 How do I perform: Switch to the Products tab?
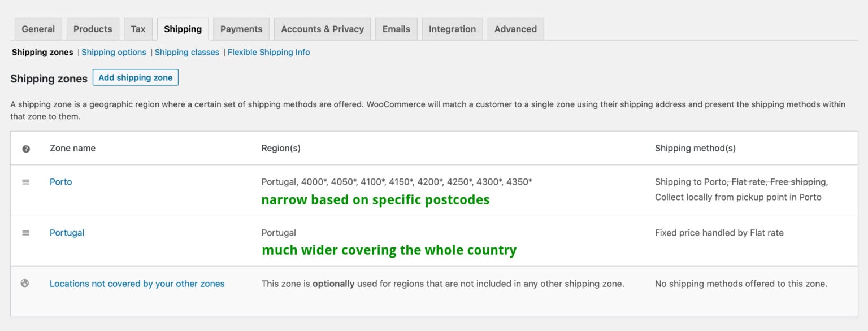[x=93, y=29]
